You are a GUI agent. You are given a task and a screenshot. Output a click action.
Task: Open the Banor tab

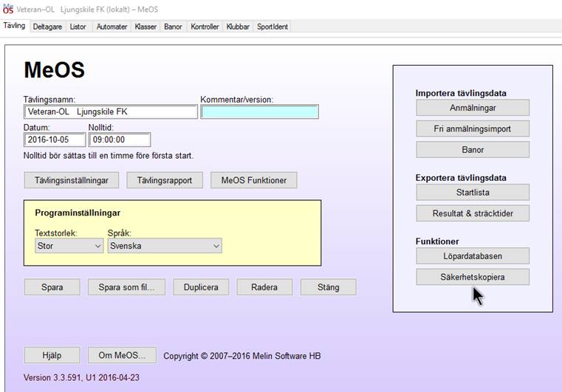click(x=173, y=27)
